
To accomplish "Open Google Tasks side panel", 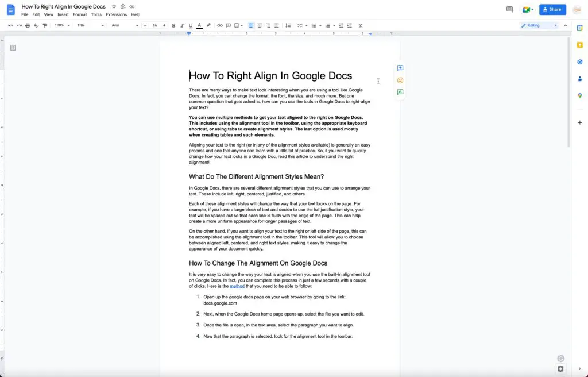I will (580, 62).
